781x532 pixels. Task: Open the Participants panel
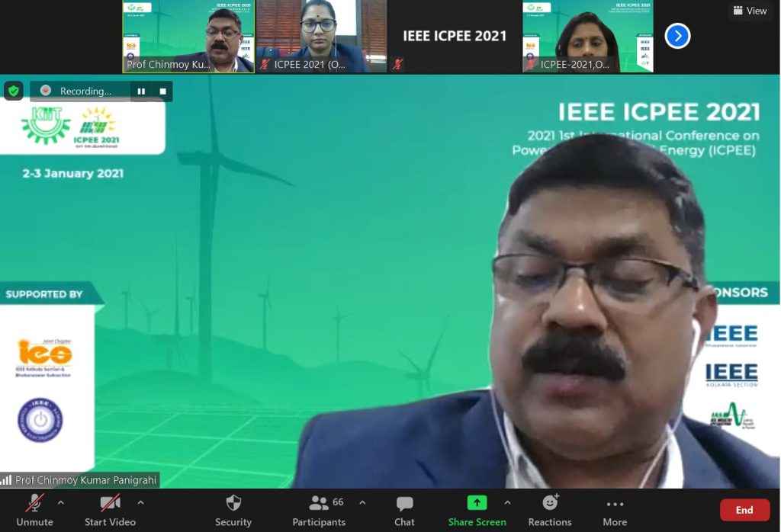(x=320, y=509)
